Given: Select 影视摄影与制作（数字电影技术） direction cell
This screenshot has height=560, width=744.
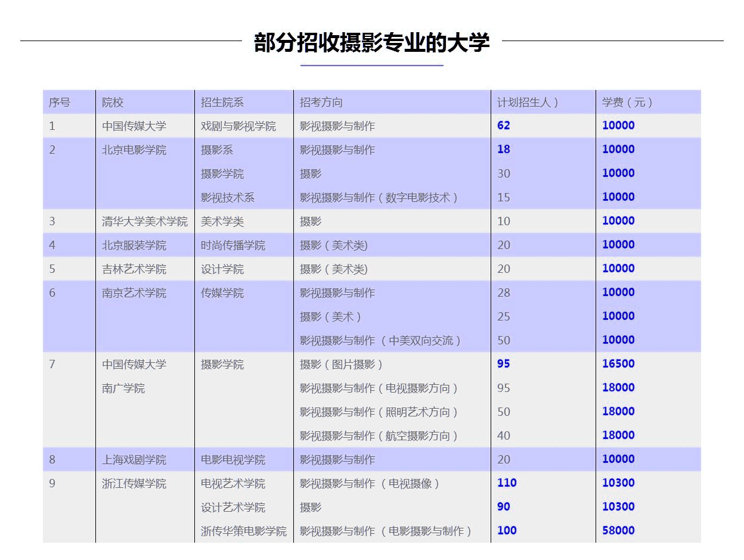Looking at the screenshot, I should tap(378, 197).
